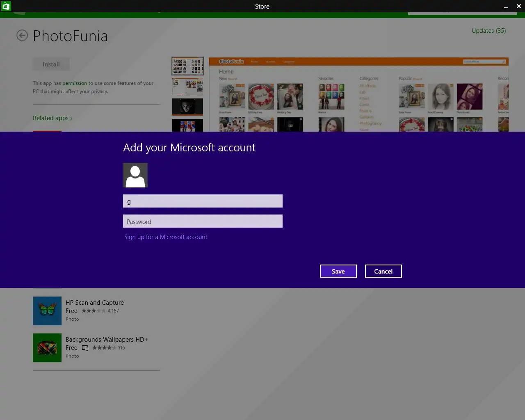Viewport: 525px width, 420px height.
Task: Select the third dark face screenshot thumbnail
Action: pyautogui.click(x=187, y=107)
